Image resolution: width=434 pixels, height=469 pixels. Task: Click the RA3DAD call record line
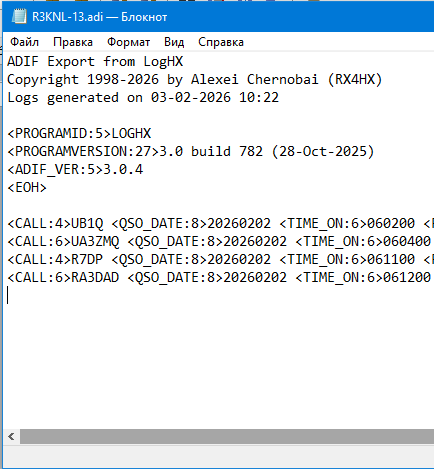220,278
